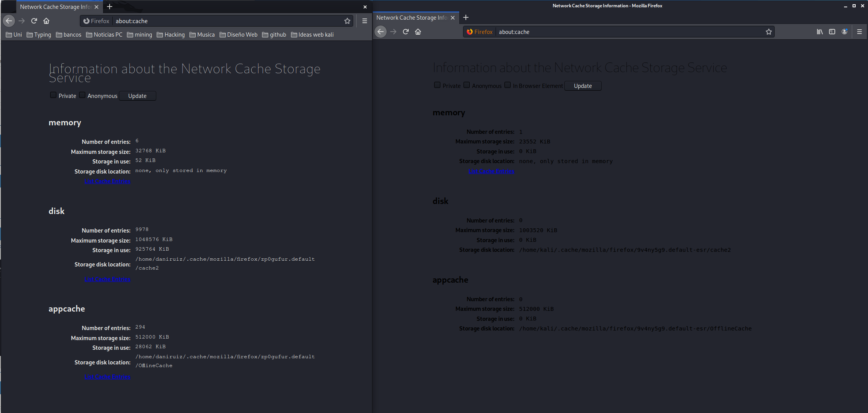This screenshot has height=413, width=868.
Task: Click the Firefox account icon in right toolbar
Action: (x=844, y=32)
